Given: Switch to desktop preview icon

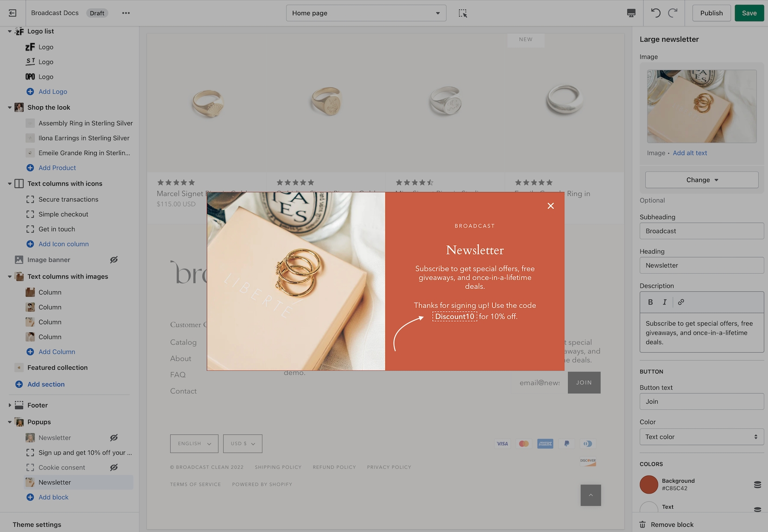Looking at the screenshot, I should point(631,13).
